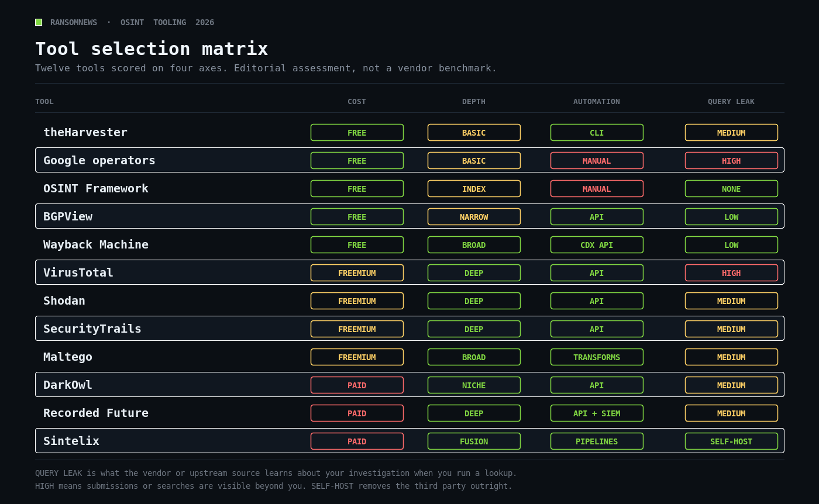Click the QUERY LEAK column header

point(731,102)
